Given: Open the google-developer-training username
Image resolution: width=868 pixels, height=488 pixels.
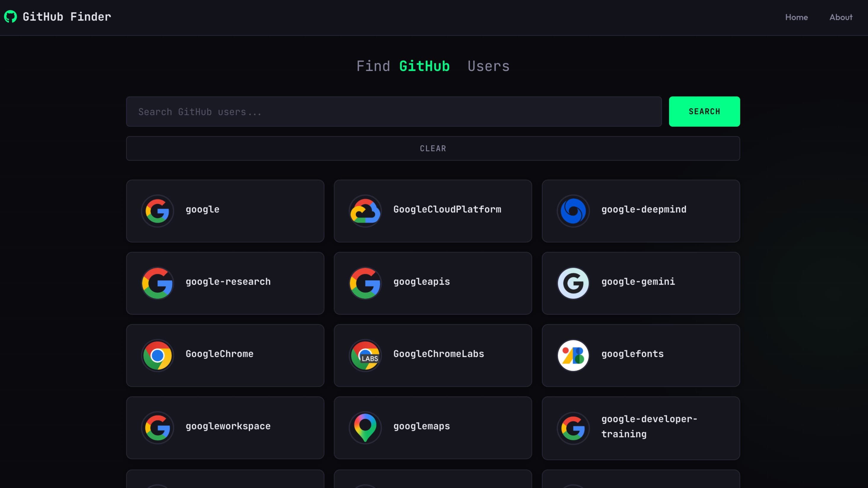Looking at the screenshot, I should point(649,426).
